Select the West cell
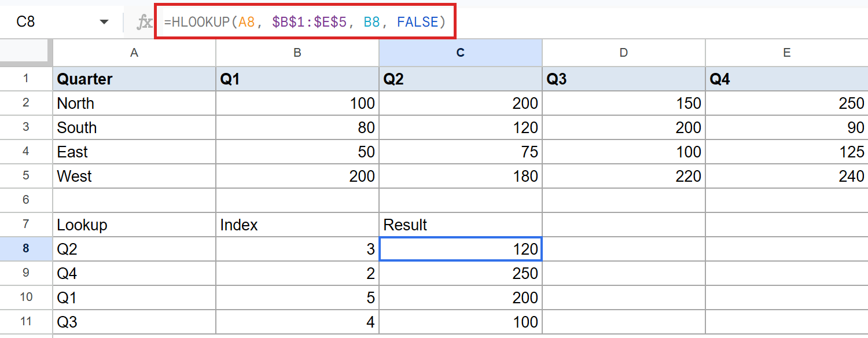This screenshot has height=338, width=868. point(134,176)
